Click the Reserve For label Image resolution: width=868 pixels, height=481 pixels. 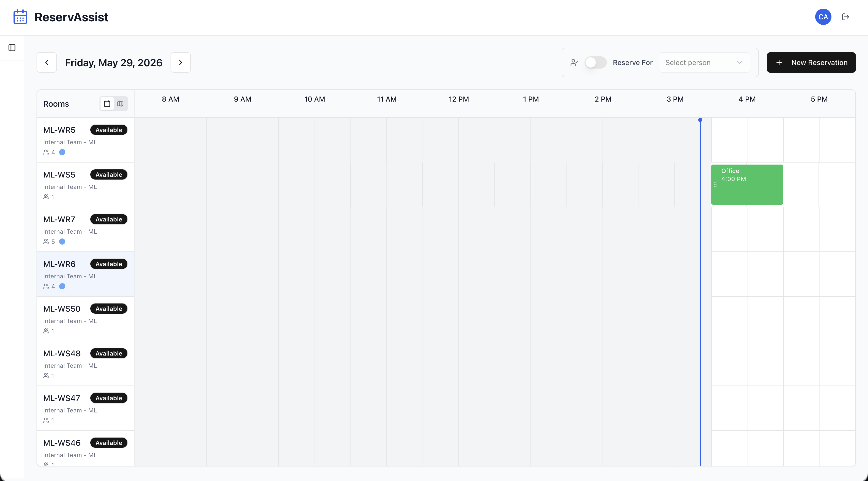click(632, 63)
